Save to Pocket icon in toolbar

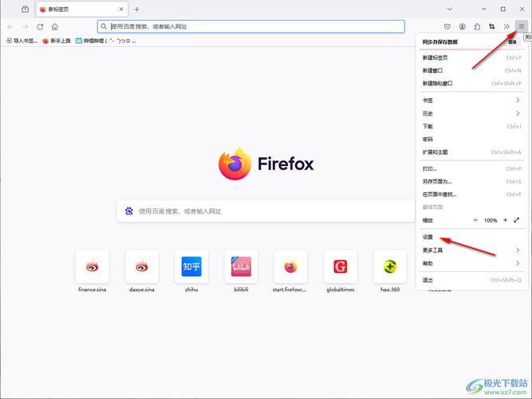click(447, 26)
